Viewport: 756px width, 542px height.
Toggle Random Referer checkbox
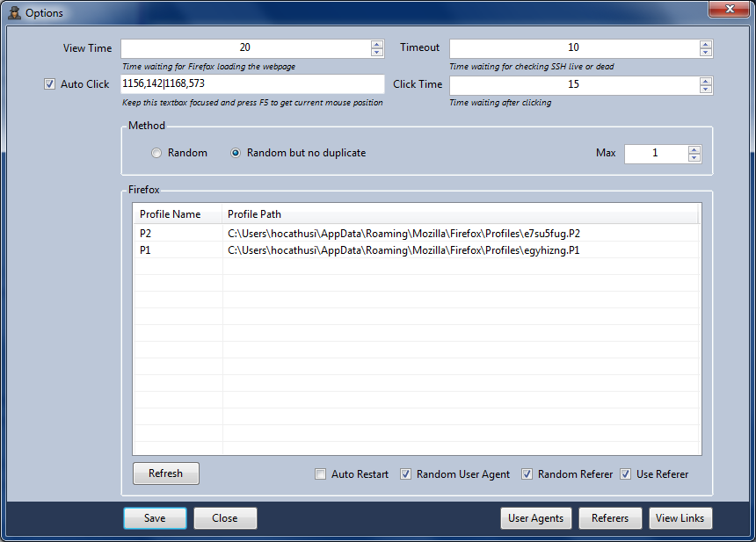click(x=527, y=474)
